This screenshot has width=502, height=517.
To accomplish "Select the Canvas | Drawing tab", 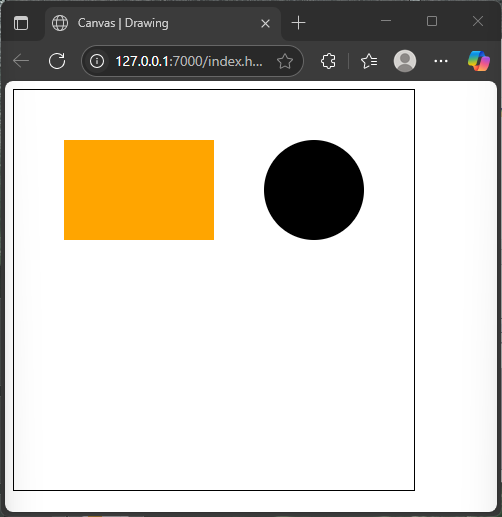I will (x=163, y=23).
